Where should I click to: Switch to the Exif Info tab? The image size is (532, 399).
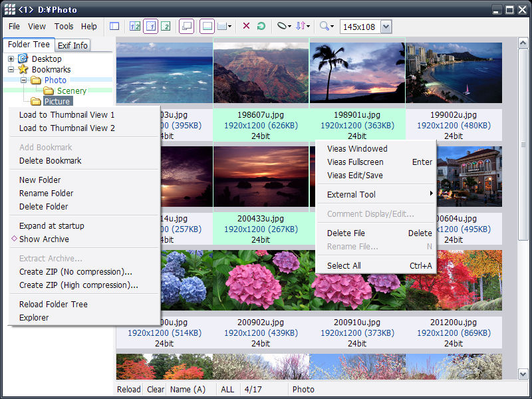point(72,45)
